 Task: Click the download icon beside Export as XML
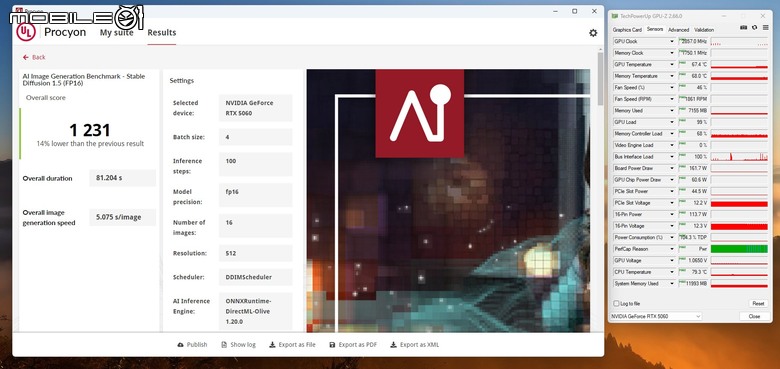coord(393,345)
